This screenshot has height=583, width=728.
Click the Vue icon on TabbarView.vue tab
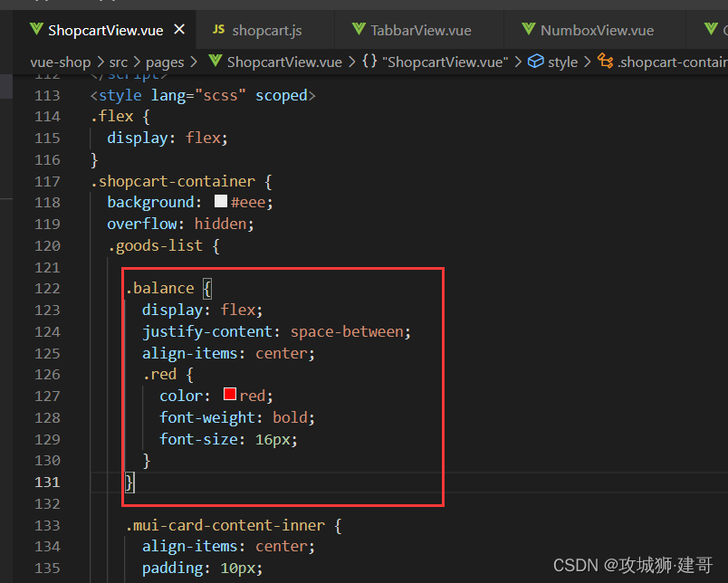point(359,29)
